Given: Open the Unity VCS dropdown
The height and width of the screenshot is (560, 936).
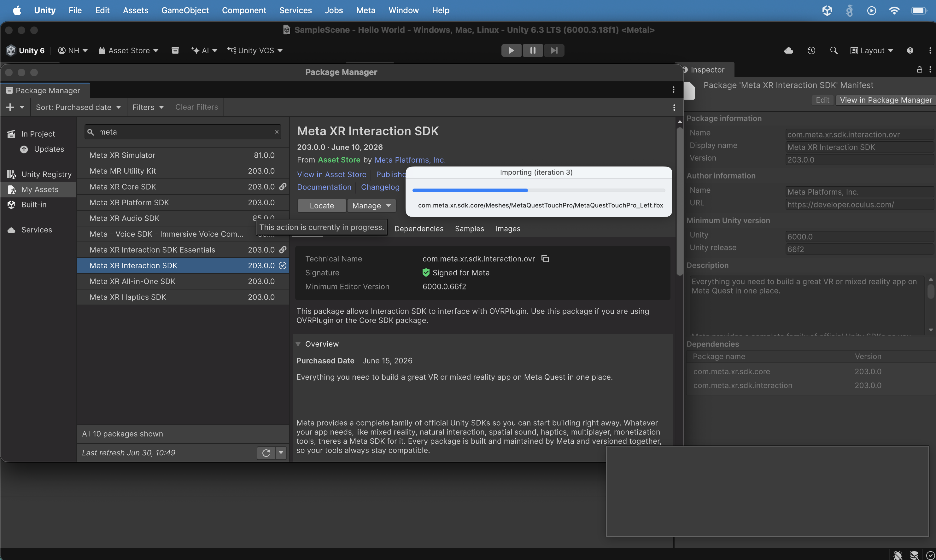Looking at the screenshot, I should click(x=255, y=50).
